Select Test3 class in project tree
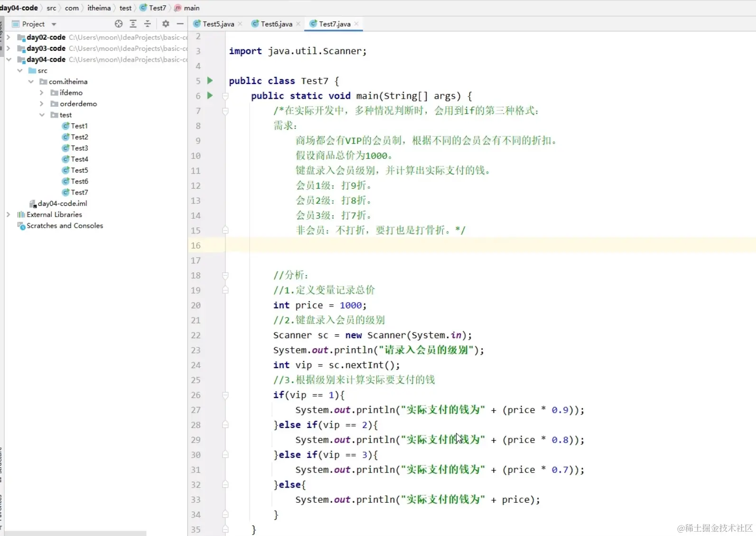 point(75,148)
